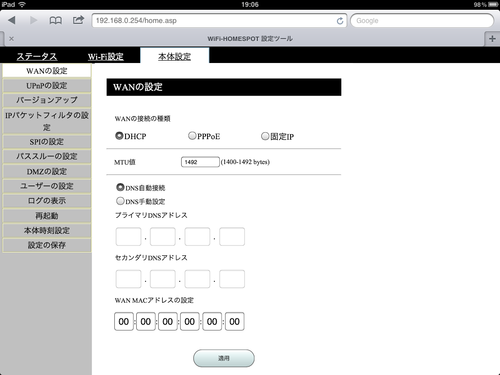Click the WANの接続の種類 label
This screenshot has height=375, width=500.
coord(142,119)
